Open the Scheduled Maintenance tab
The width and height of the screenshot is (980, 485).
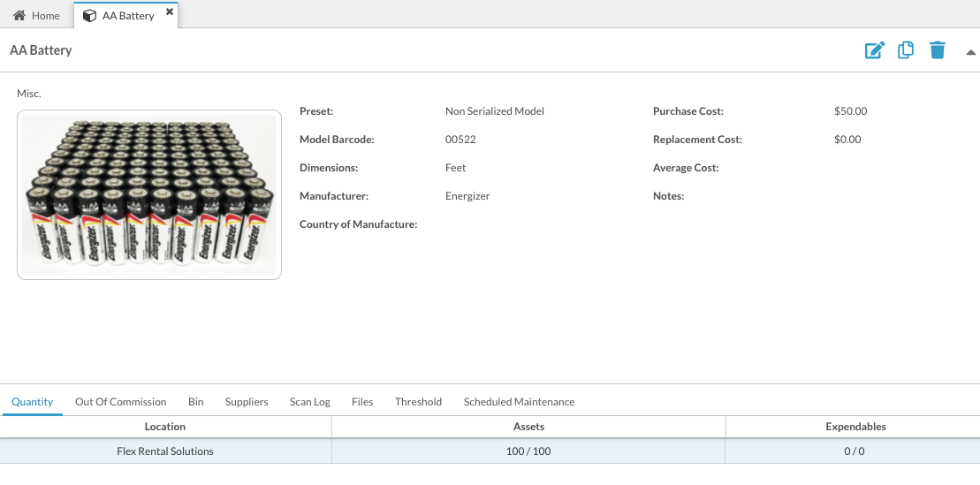(519, 402)
